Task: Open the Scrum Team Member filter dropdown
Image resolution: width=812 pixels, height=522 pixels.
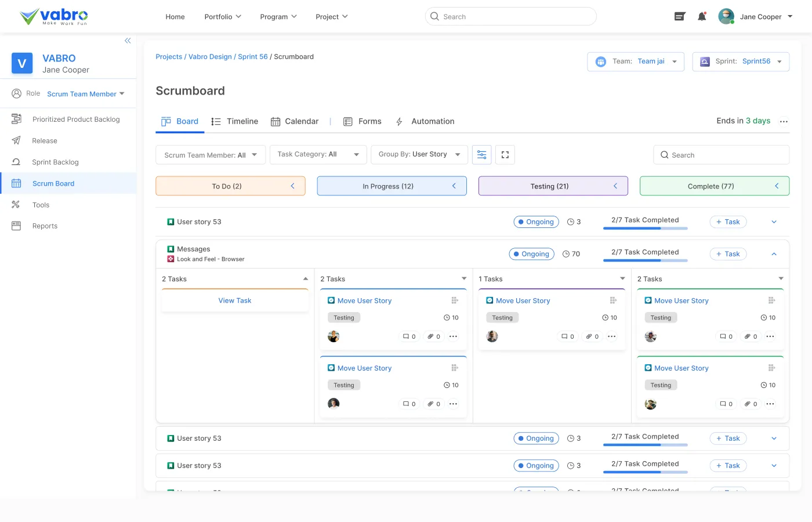Action: (x=210, y=155)
